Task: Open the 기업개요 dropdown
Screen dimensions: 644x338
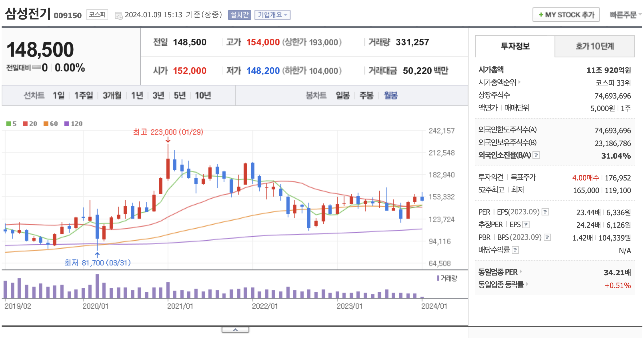Action: tap(272, 15)
